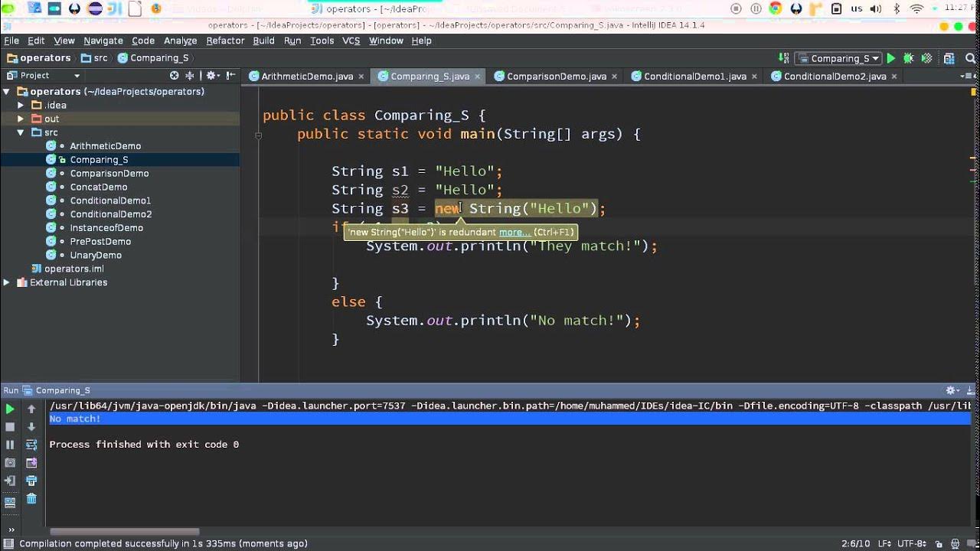
Task: Click the Make Project icon
Action: click(783, 58)
